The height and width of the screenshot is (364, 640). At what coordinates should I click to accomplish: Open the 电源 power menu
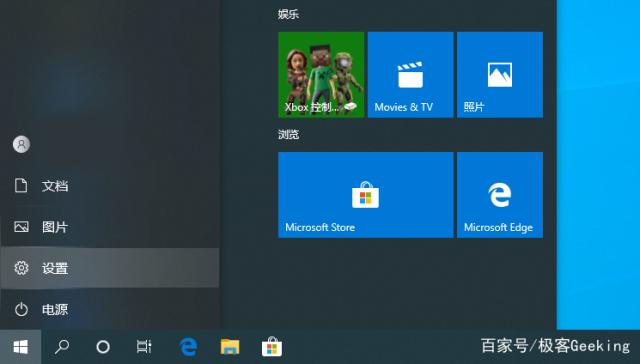pos(109,309)
